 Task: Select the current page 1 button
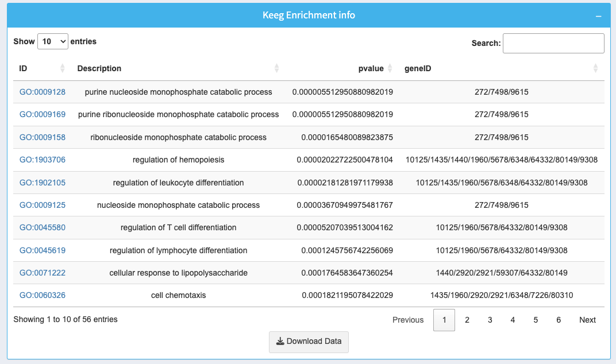point(444,320)
